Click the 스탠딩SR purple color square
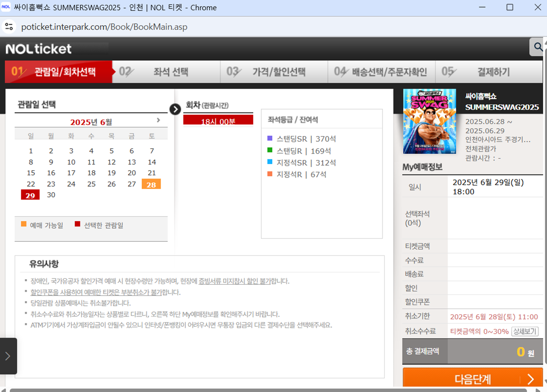 [270, 138]
